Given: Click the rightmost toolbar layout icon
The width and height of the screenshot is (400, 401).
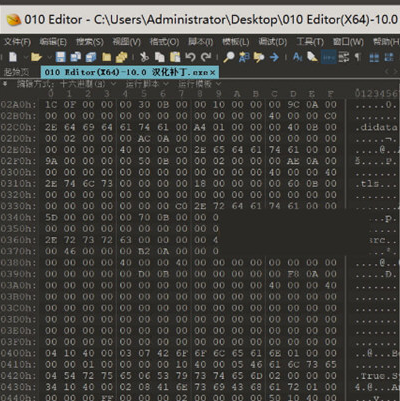Looking at the screenshot, I should [x=389, y=57].
